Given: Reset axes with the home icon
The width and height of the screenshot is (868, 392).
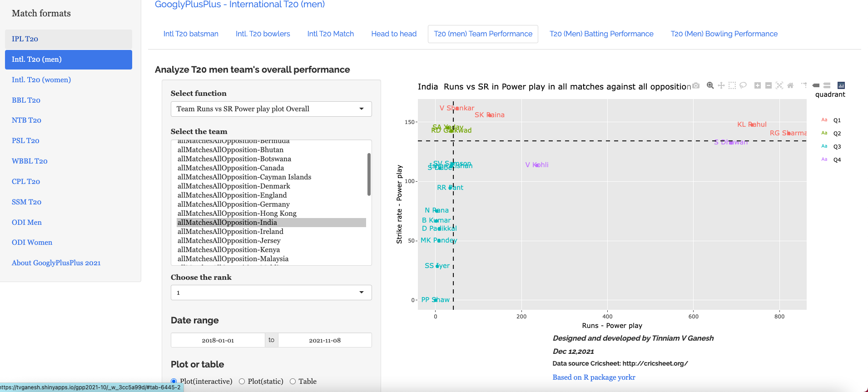Looking at the screenshot, I should pos(790,85).
